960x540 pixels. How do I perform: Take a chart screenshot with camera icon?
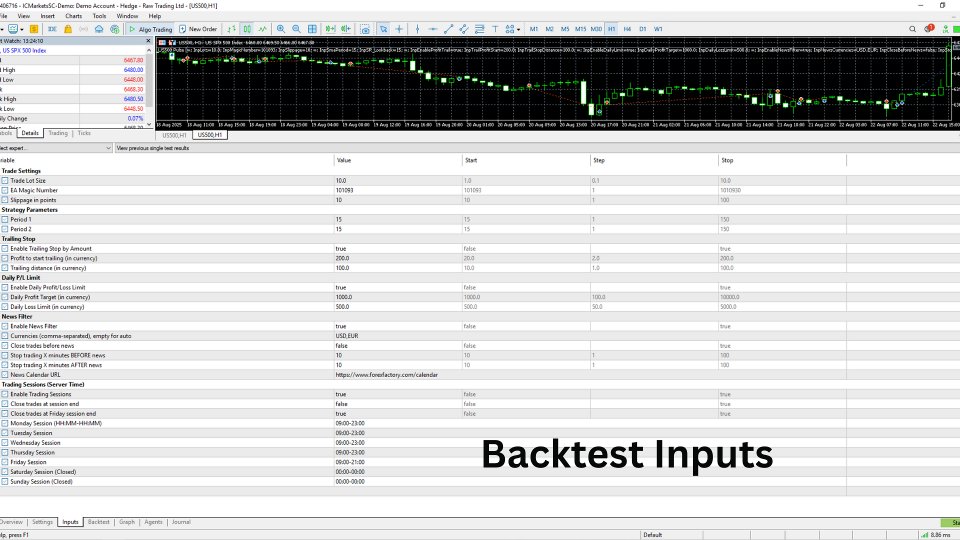(365, 29)
